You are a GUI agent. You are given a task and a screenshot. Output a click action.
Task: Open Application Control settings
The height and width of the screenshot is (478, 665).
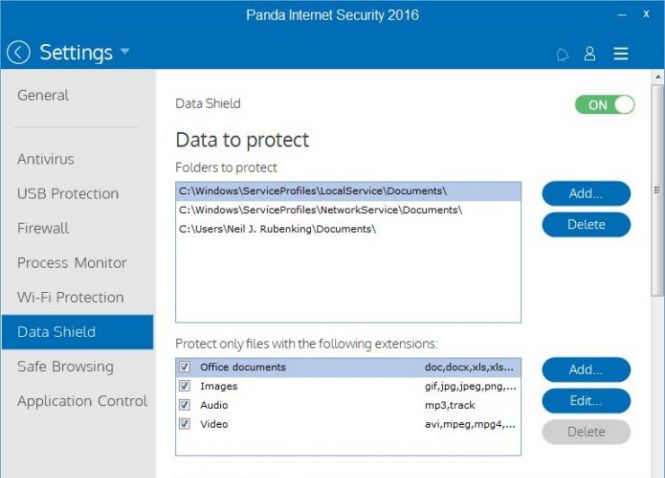coord(82,401)
